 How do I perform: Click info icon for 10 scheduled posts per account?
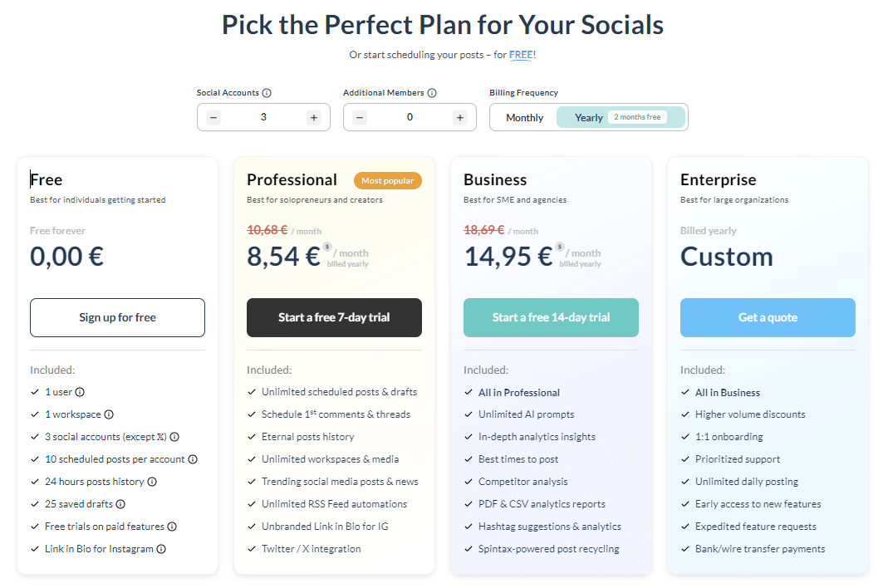tap(193, 459)
